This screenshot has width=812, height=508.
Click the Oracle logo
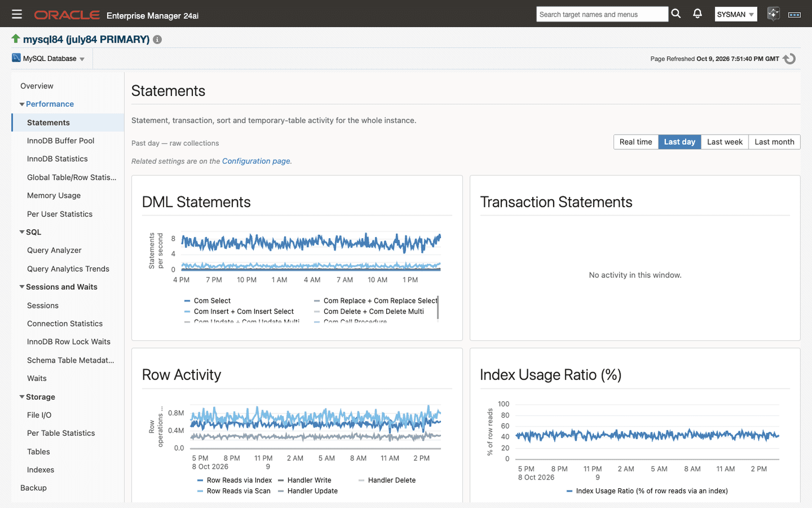pos(66,15)
